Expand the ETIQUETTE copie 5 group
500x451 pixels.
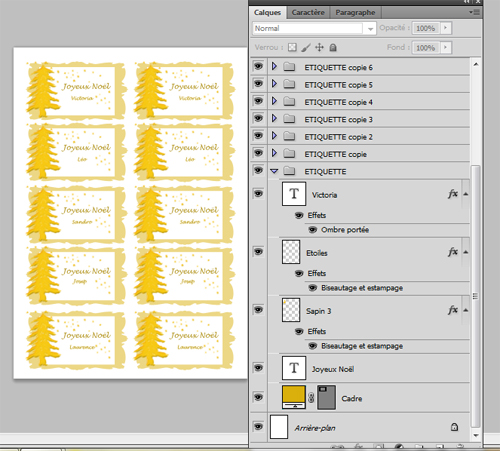click(x=274, y=84)
